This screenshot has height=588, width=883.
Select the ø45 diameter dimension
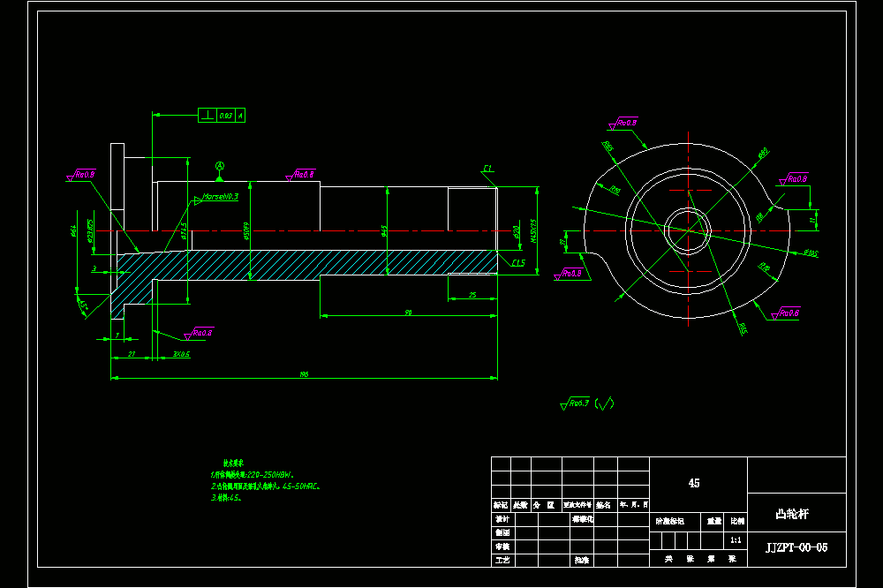(383, 231)
